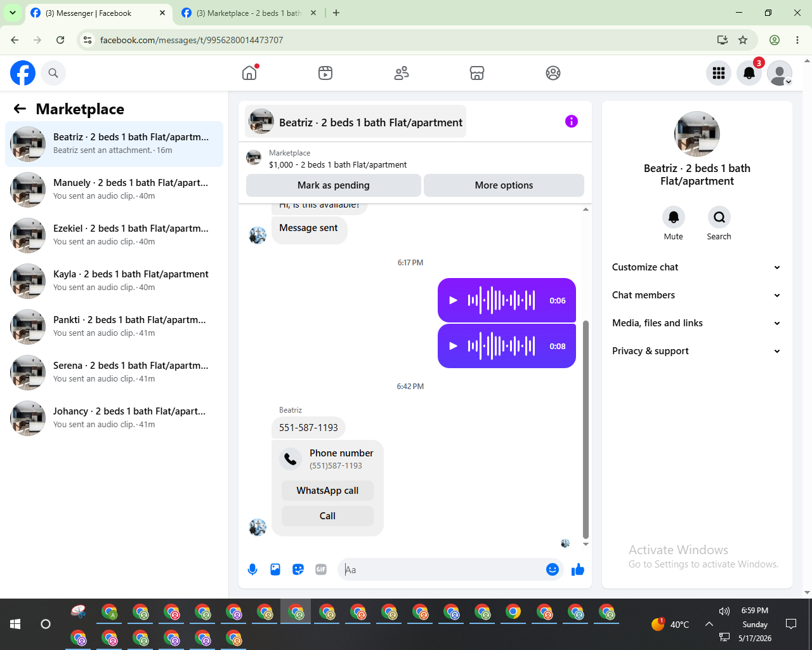Open the Reels video tab
This screenshot has height=650, width=812.
click(x=325, y=73)
